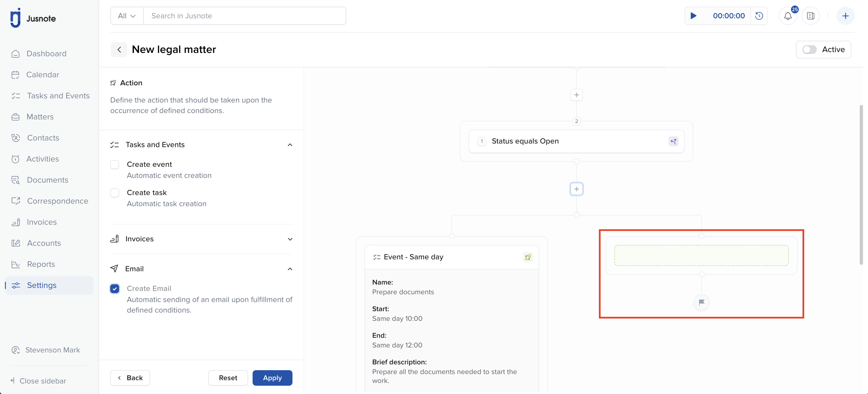Image resolution: width=868 pixels, height=394 pixels.
Task: Go back using the arrow beside New legal matter
Action: 119,50
